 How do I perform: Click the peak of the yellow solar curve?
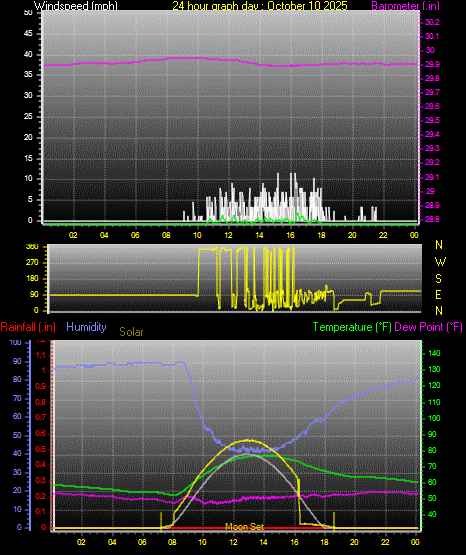tap(249, 440)
